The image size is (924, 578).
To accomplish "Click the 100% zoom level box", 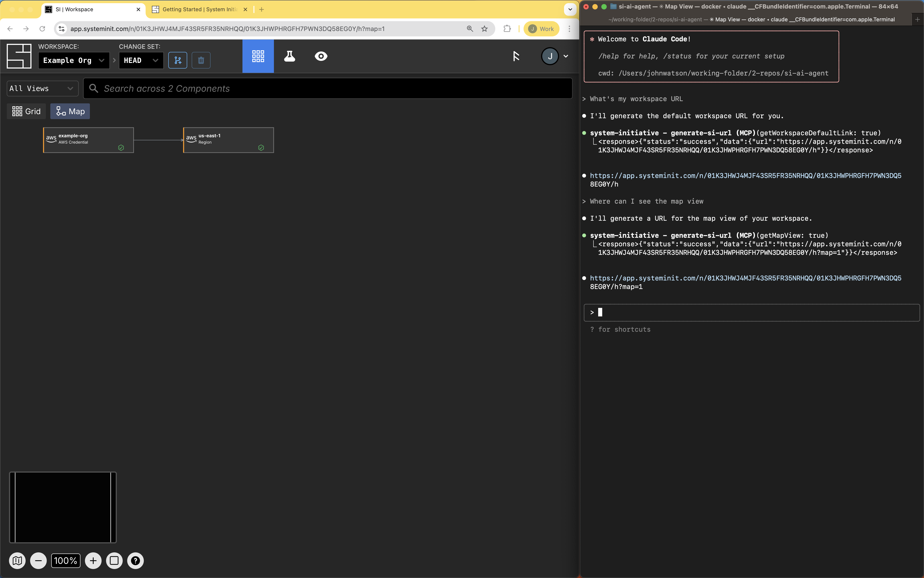I will (66, 561).
